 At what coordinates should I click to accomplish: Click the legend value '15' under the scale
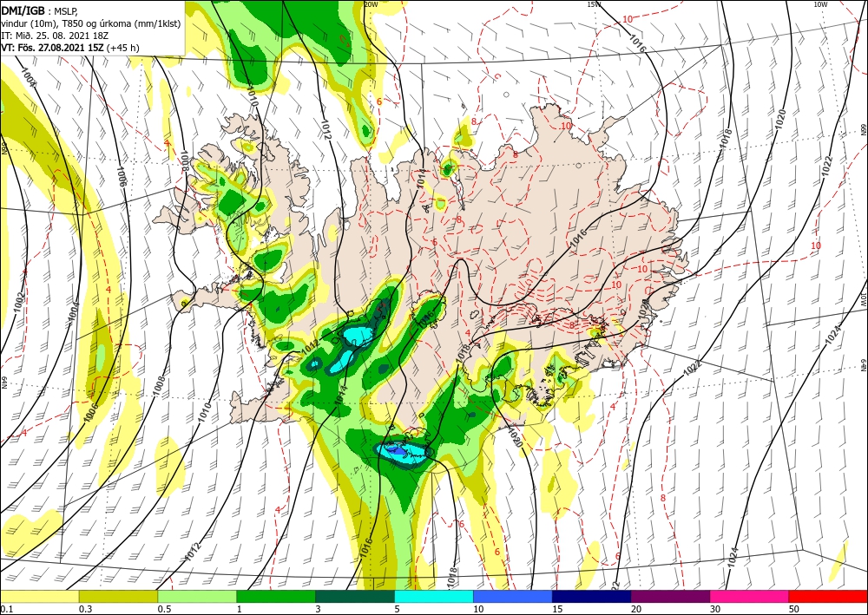tap(557, 609)
